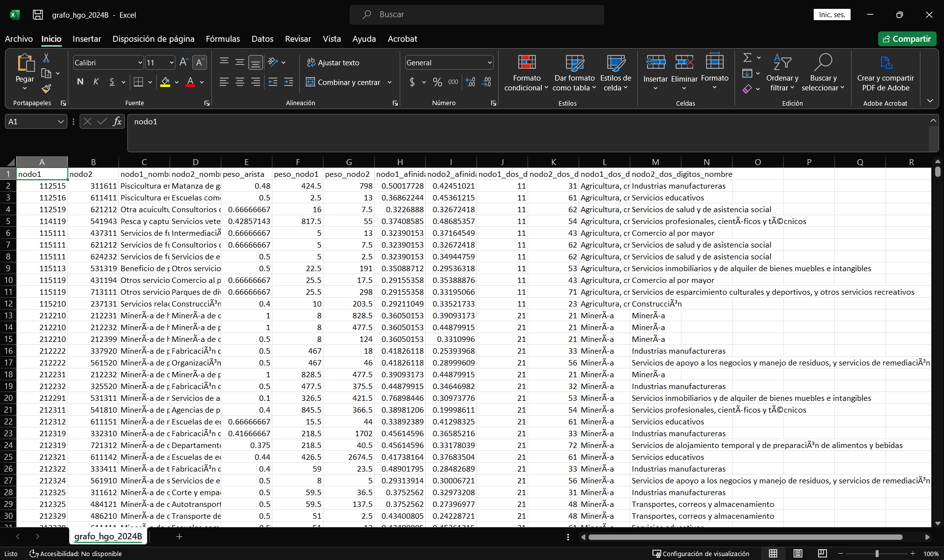Toggle bold formatting (N)

pyautogui.click(x=80, y=82)
